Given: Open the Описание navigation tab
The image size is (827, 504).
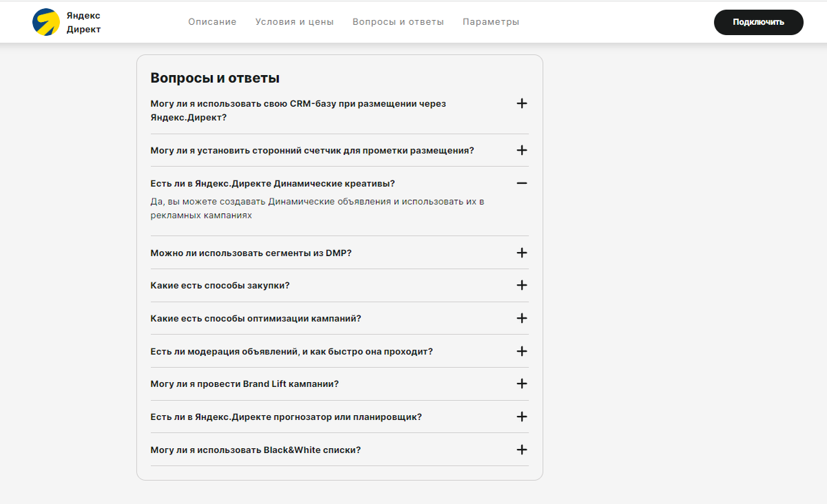Looking at the screenshot, I should pos(212,22).
